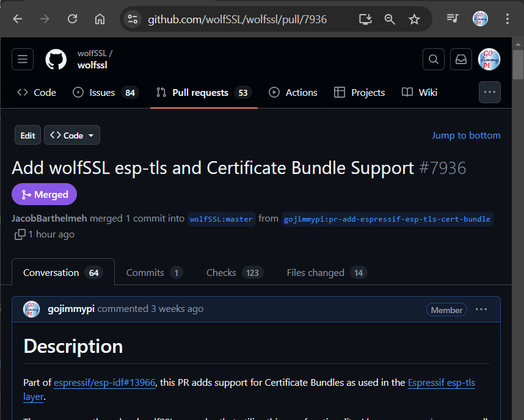Open the Actions tab

293,93
